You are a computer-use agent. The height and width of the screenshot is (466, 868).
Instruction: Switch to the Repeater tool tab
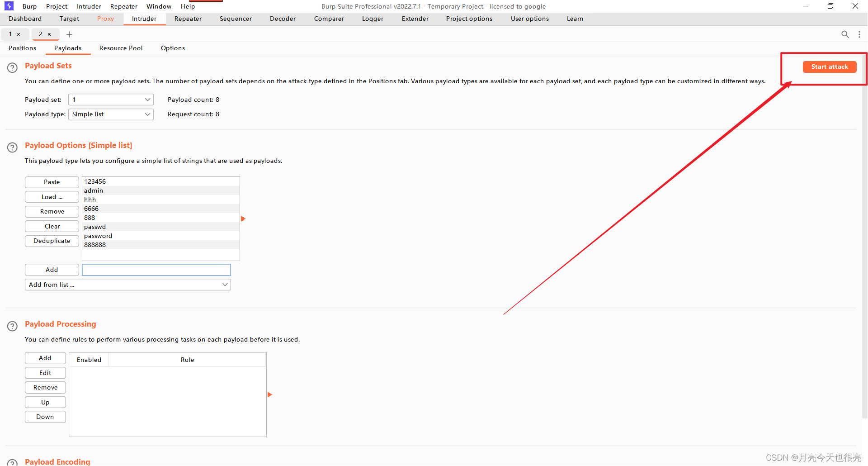pyautogui.click(x=188, y=19)
